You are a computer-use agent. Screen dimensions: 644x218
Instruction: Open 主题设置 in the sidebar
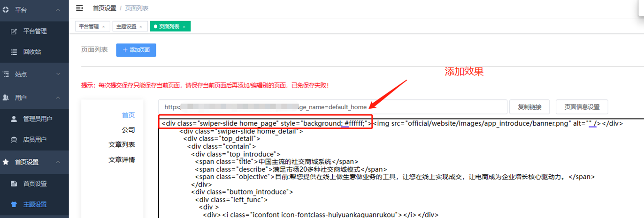coord(34,204)
